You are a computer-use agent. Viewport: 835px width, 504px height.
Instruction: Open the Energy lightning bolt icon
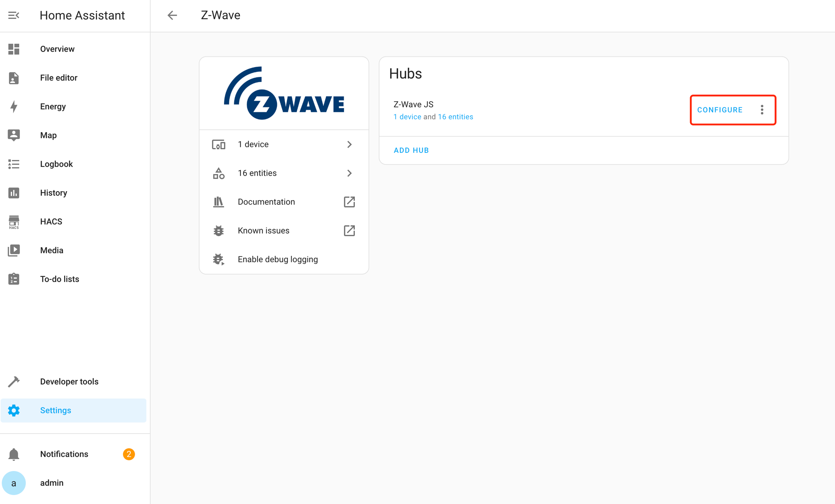click(14, 106)
